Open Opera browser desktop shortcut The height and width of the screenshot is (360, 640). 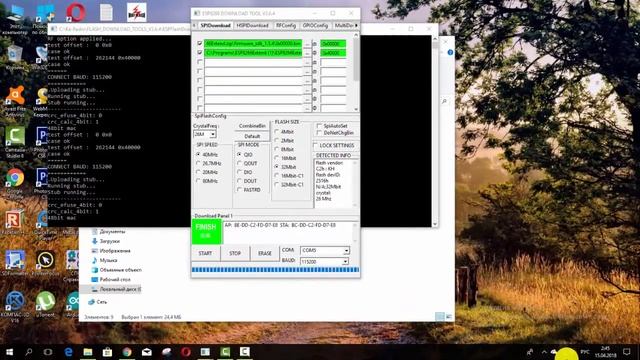[x=76, y=12]
